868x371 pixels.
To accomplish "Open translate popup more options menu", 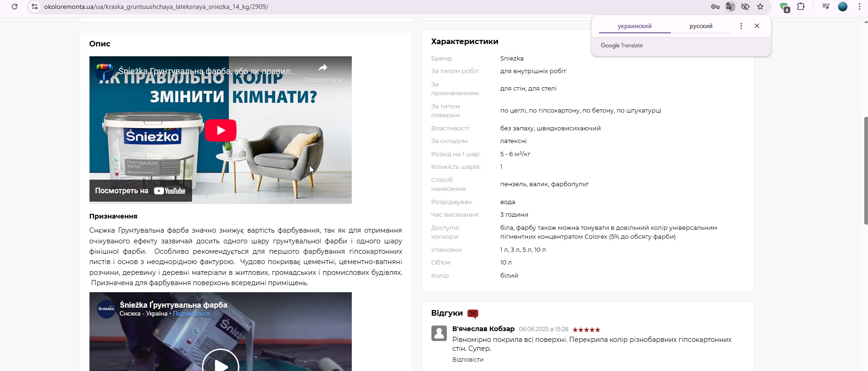I will coord(741,26).
